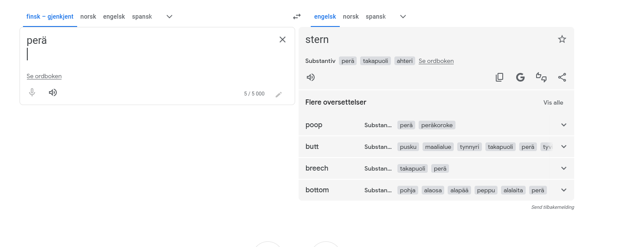
Task: Select 'spansk' source language tab
Action: 142,16
